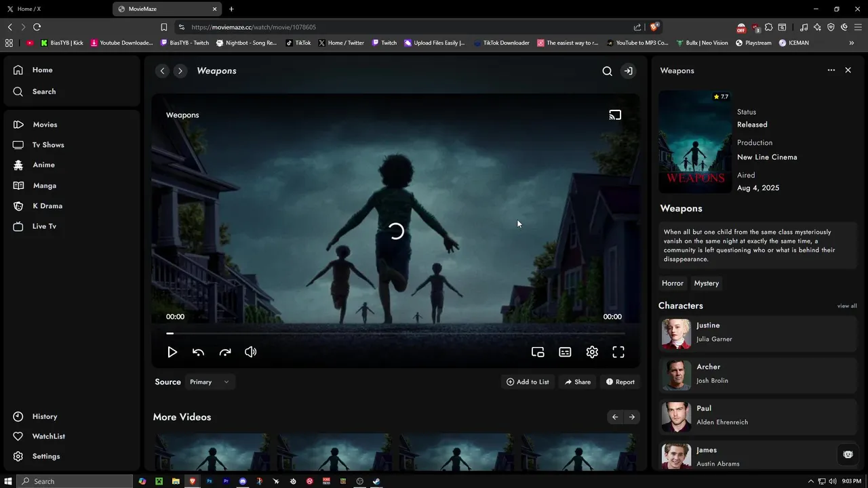Viewport: 868px width, 488px height.
Task: Open Anime section in sidebar
Action: tap(43, 165)
